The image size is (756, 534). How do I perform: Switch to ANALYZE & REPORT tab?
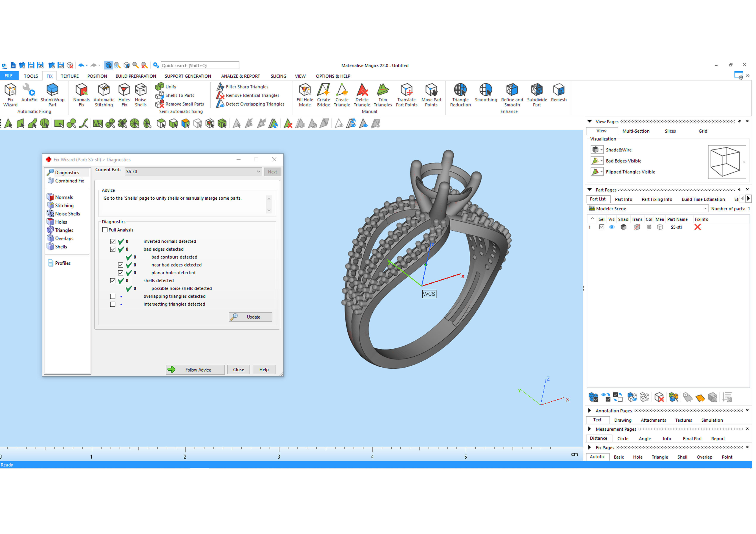240,76
